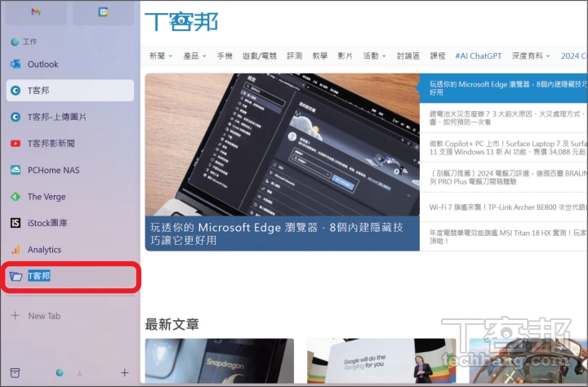Expand the 深度有料 navigation dropdown
Screen dimensions: 588x387
(x=531, y=56)
